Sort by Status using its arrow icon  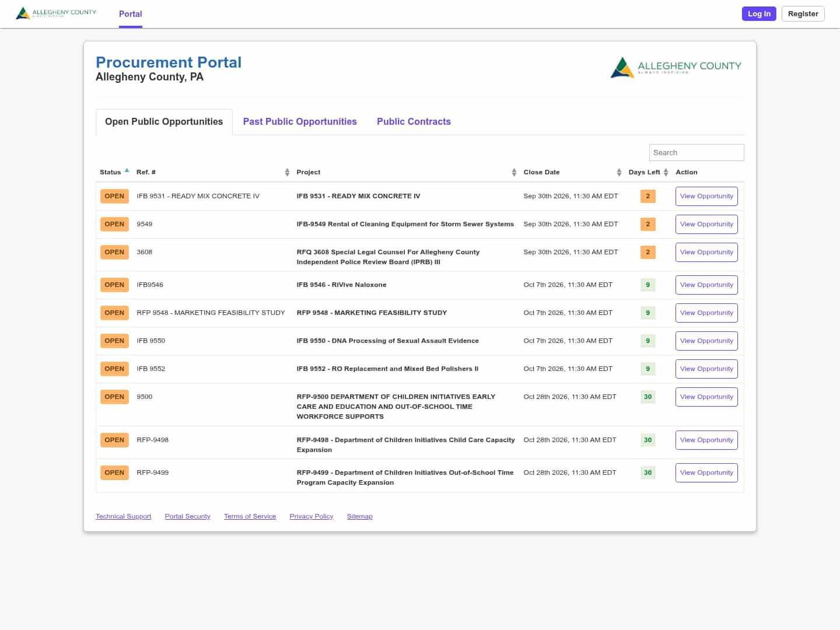(127, 171)
